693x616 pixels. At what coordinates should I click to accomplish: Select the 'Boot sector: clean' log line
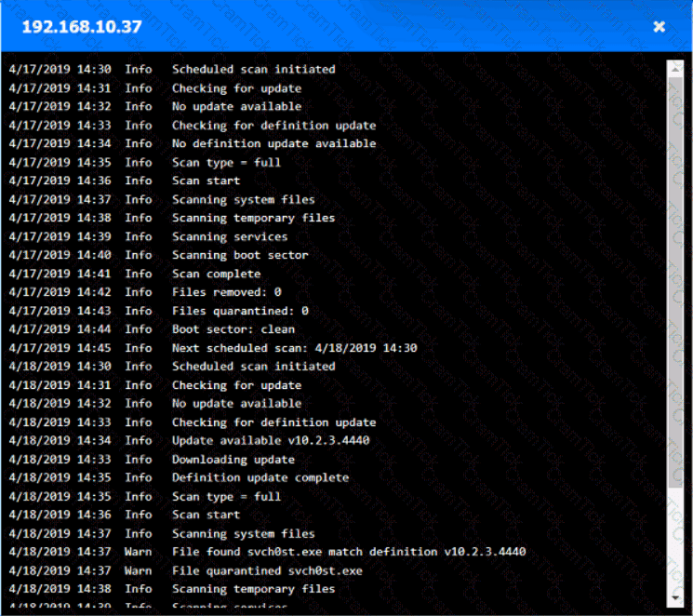click(x=233, y=329)
